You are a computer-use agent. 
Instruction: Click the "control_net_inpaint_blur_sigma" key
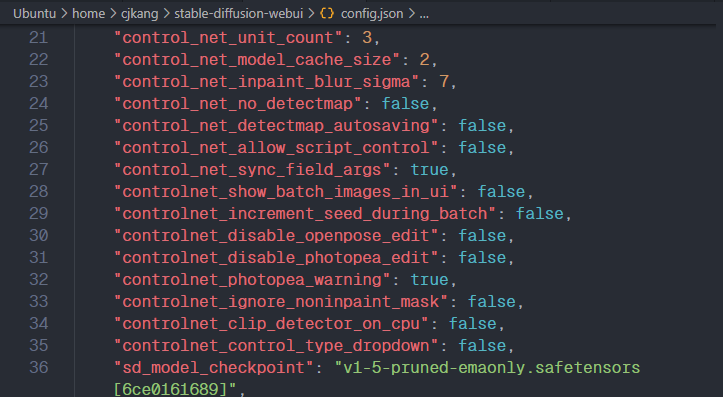click(267, 82)
